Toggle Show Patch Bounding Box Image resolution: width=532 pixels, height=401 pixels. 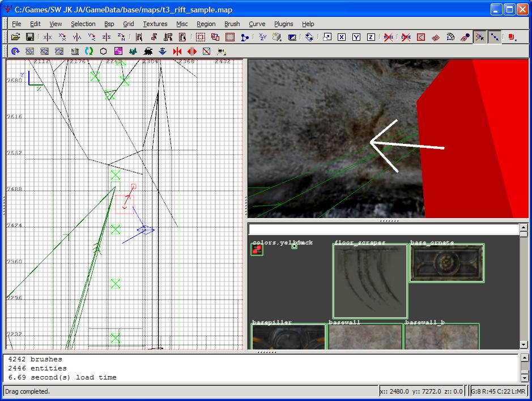[421, 37]
